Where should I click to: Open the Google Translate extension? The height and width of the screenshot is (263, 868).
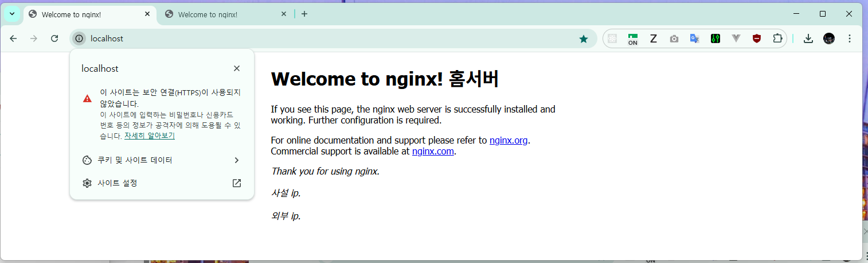pos(694,38)
